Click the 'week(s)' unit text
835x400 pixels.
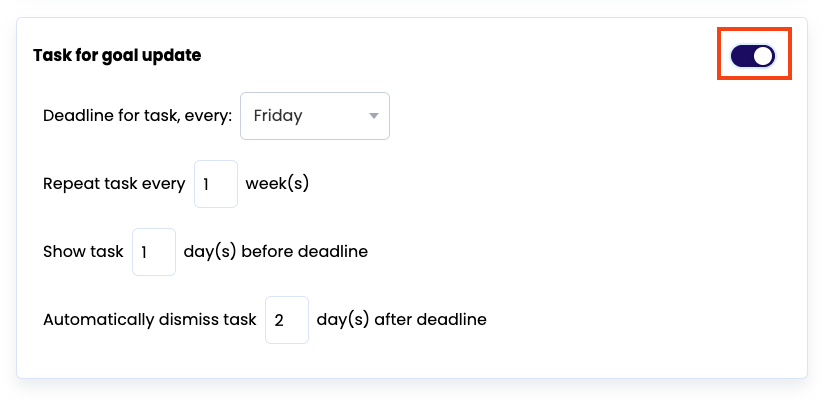click(277, 184)
